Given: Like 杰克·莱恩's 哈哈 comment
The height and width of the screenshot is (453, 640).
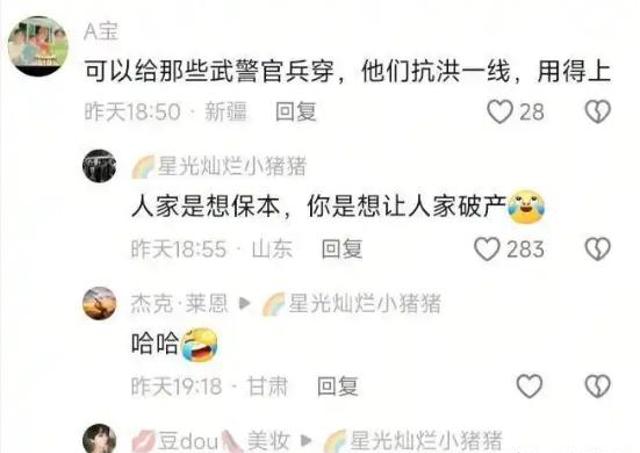Looking at the screenshot, I should pos(529,386).
